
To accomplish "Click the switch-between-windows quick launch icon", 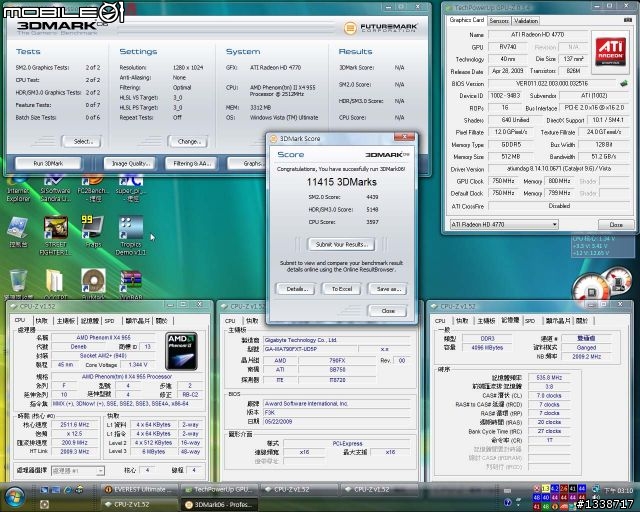I will click(x=56, y=489).
